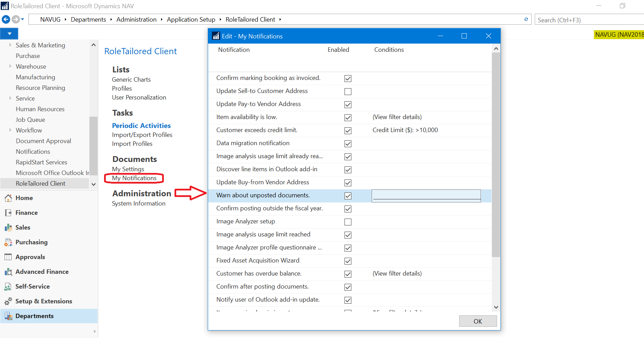This screenshot has width=644, height=338.
Task: Click the notifications list vertical scrollbar thumb
Action: [496, 154]
